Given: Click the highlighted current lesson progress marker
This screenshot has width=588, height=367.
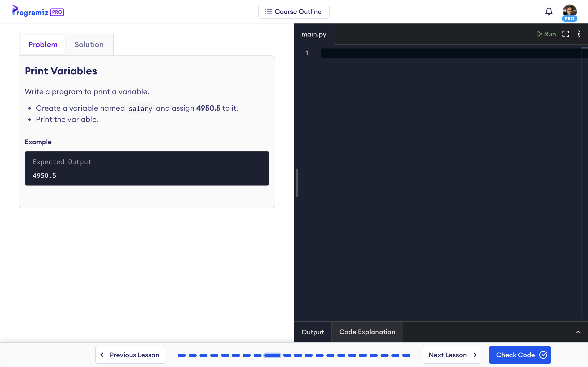Looking at the screenshot, I should click(272, 355).
